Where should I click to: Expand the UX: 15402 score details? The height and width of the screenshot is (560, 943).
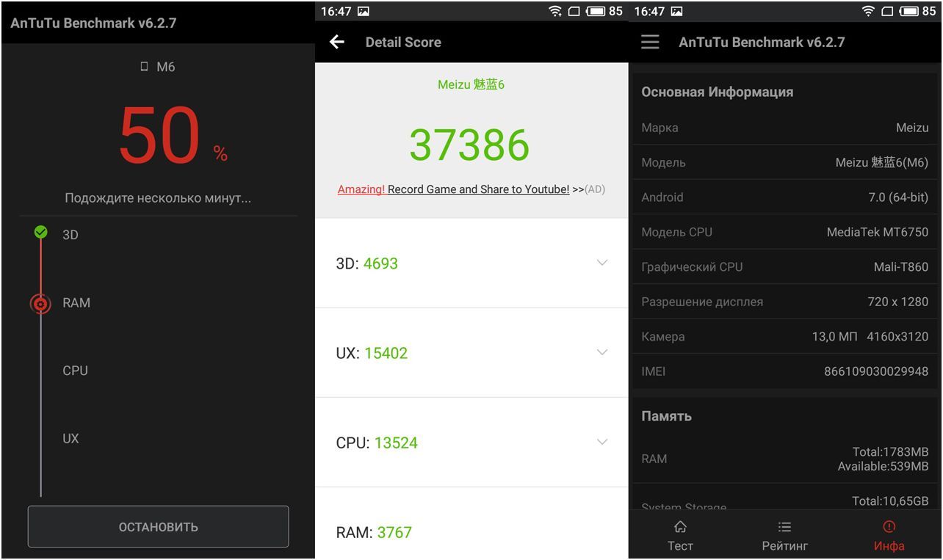coord(602,352)
